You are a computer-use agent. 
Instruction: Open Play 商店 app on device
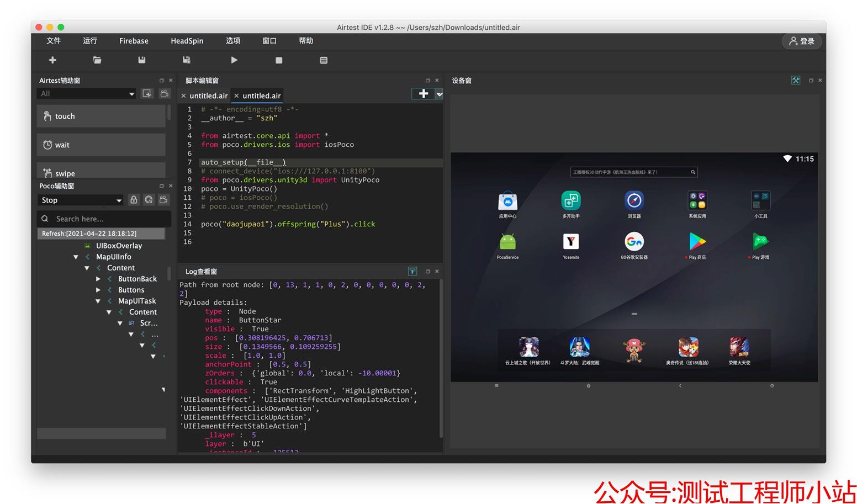(697, 246)
